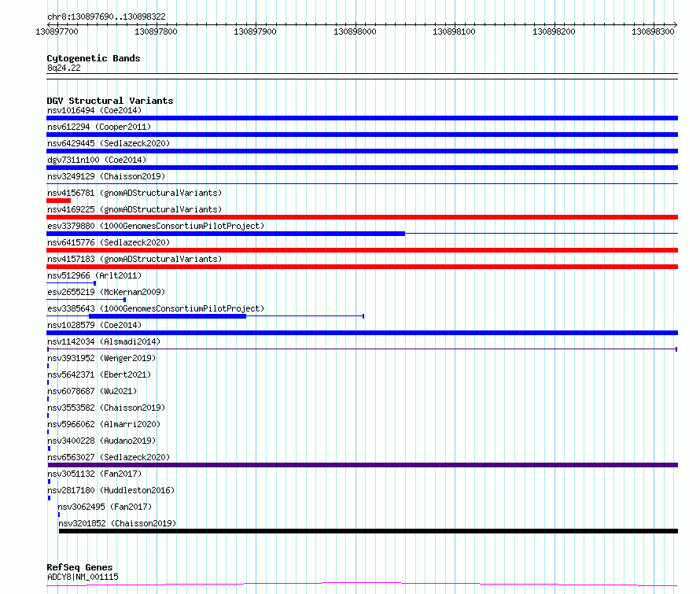Click the esv3379880 1000Genomes variant label

coord(156,226)
